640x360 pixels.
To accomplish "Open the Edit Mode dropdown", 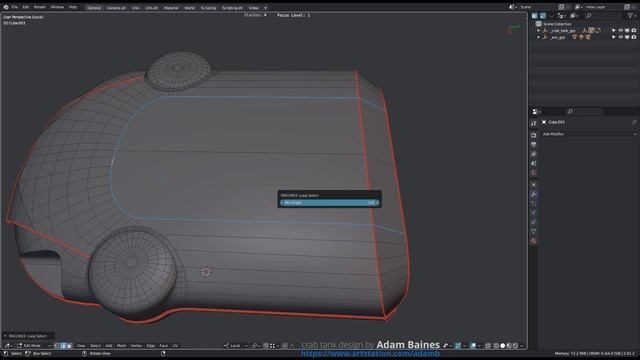I will 34,346.
